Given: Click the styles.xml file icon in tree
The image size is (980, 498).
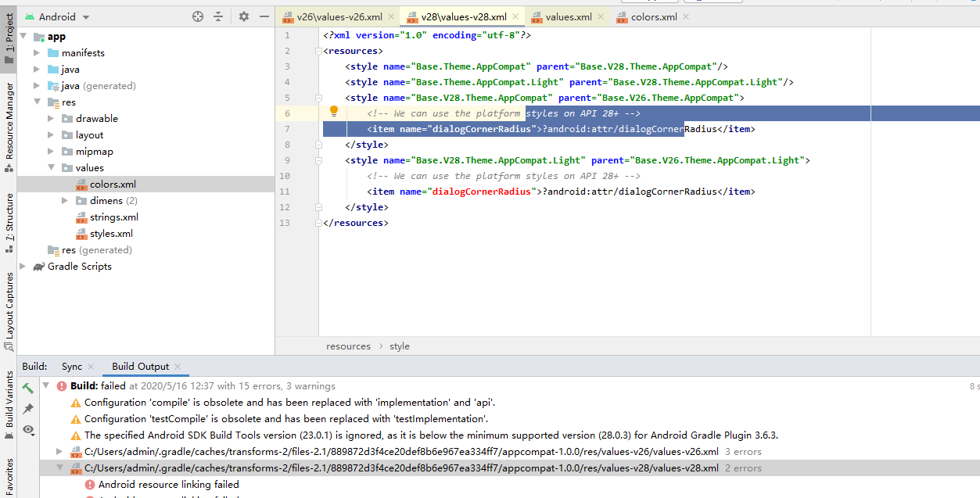Looking at the screenshot, I should (81, 234).
